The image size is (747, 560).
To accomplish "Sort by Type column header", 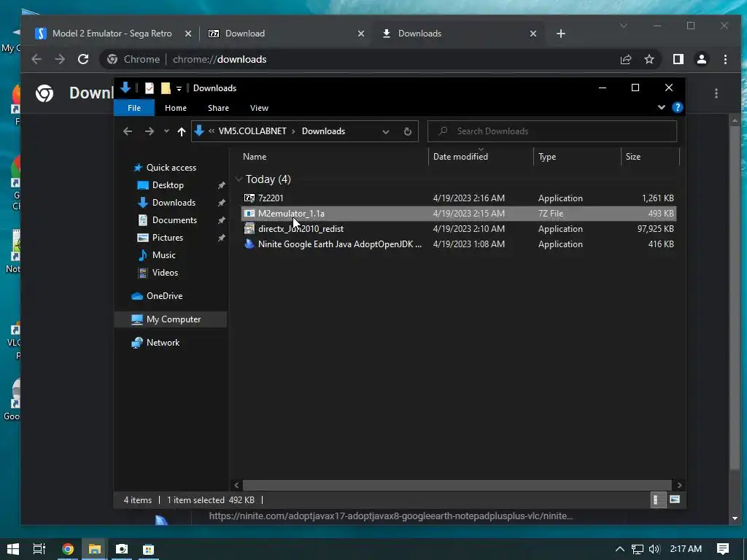I will (547, 157).
